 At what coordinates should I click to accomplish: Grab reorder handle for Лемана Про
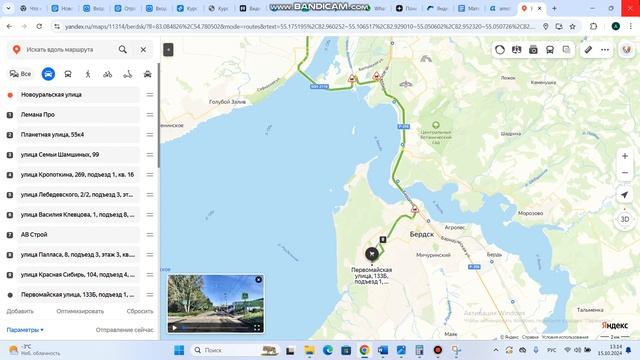coord(150,115)
